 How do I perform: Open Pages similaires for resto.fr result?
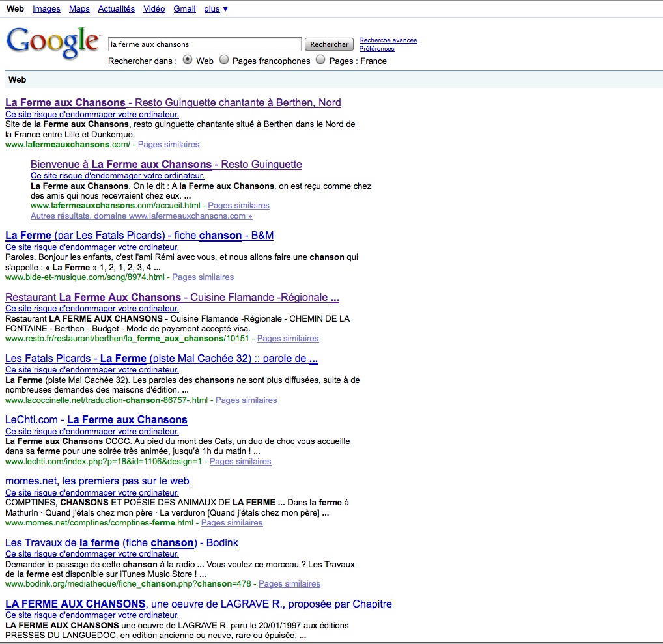(x=288, y=339)
